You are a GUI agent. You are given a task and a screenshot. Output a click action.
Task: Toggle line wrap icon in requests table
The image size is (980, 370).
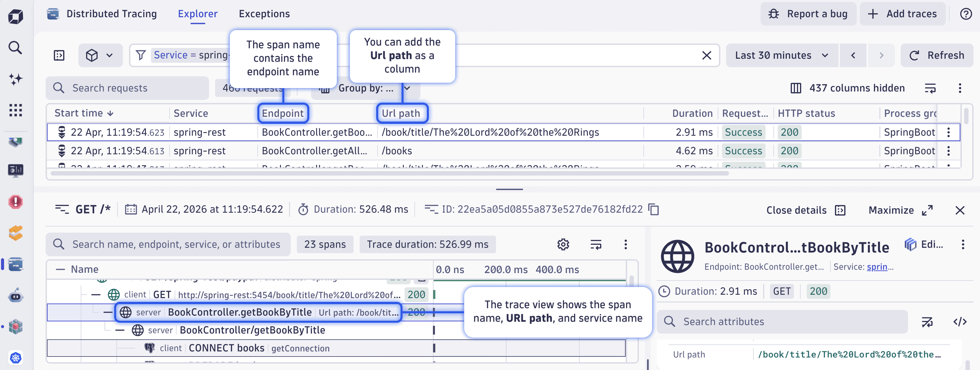(x=930, y=88)
